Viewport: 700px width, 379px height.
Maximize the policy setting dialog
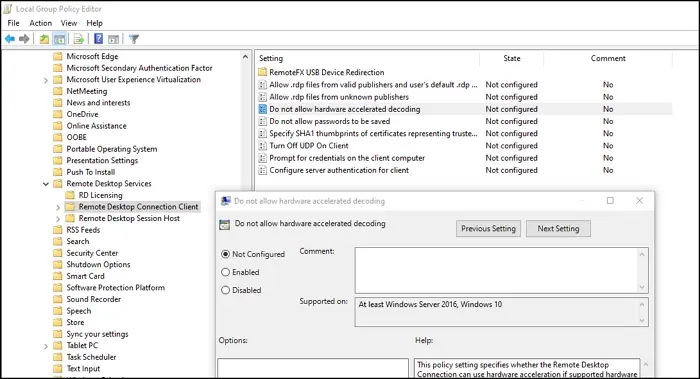610,201
